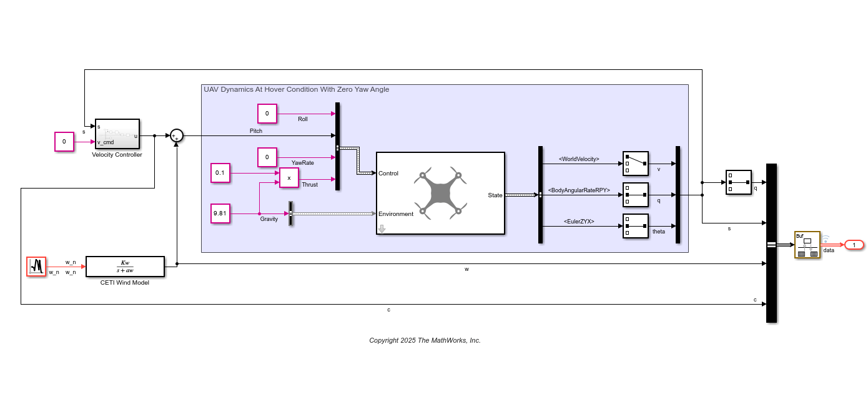Click the 9.81 gravity constant block
Screen dimensions: 868x417
pyautogui.click(x=220, y=213)
